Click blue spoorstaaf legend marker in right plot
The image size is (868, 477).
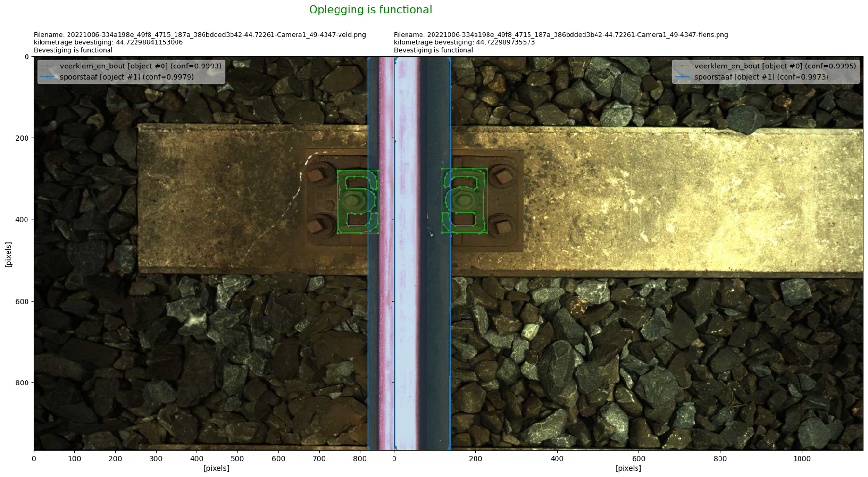tap(682, 77)
